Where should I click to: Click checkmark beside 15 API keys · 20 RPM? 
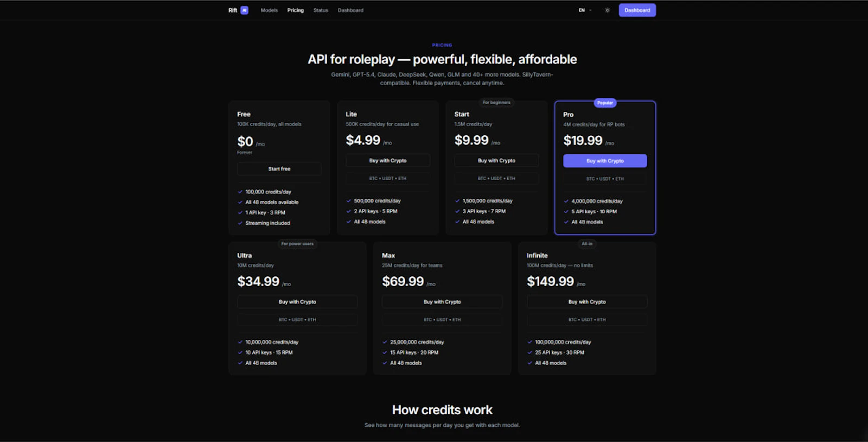pos(385,352)
